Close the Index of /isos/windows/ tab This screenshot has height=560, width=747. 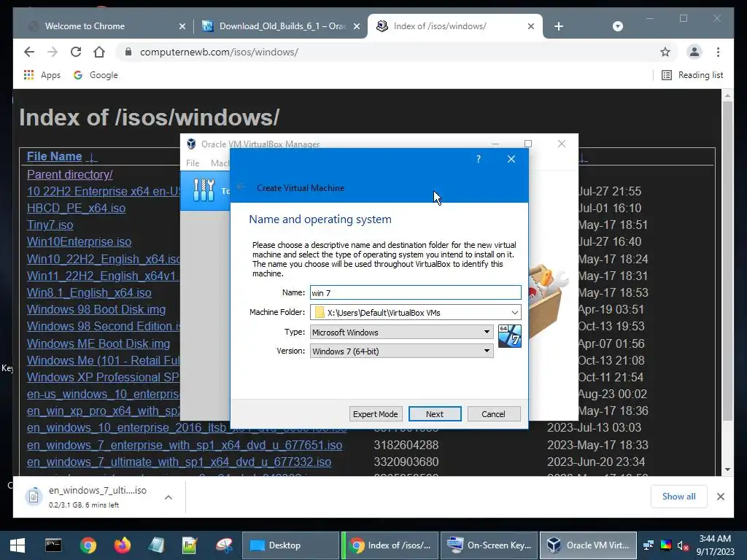coord(531,27)
